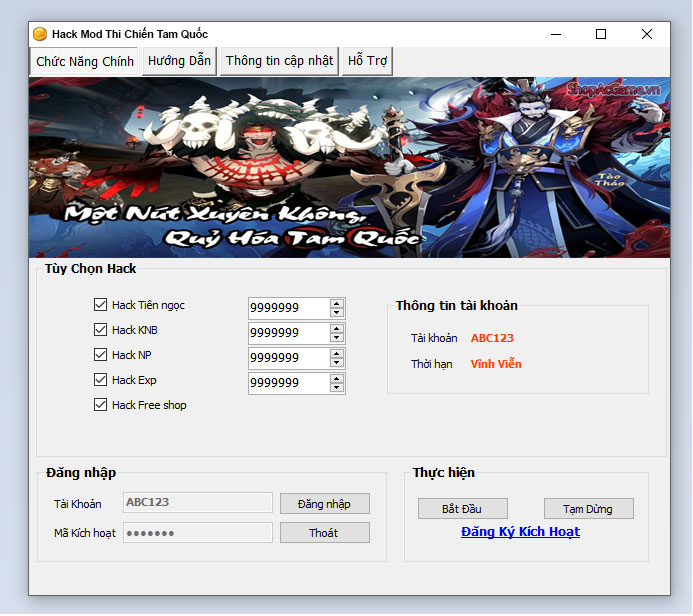Switch to the Chức Năng Chính tab
Image resolution: width=693 pixels, height=616 pixels.
(85, 61)
